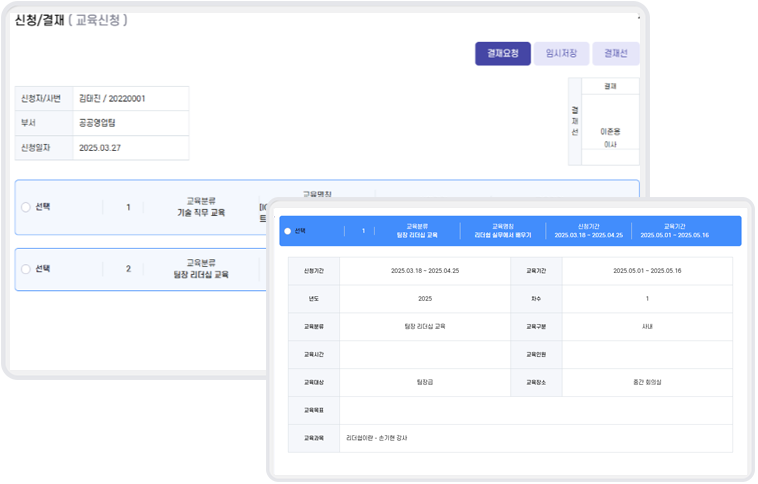Select radio for the 기술 직무 교육 row

tap(26, 207)
